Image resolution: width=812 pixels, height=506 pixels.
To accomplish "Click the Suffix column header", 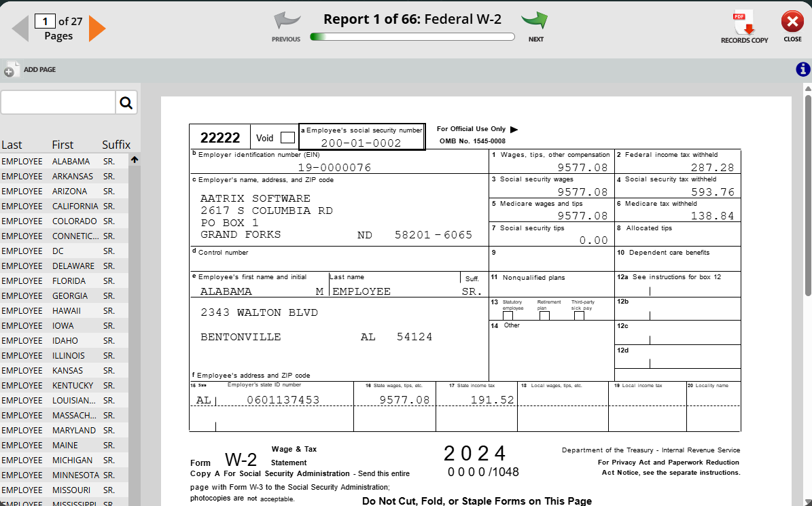I will (116, 145).
